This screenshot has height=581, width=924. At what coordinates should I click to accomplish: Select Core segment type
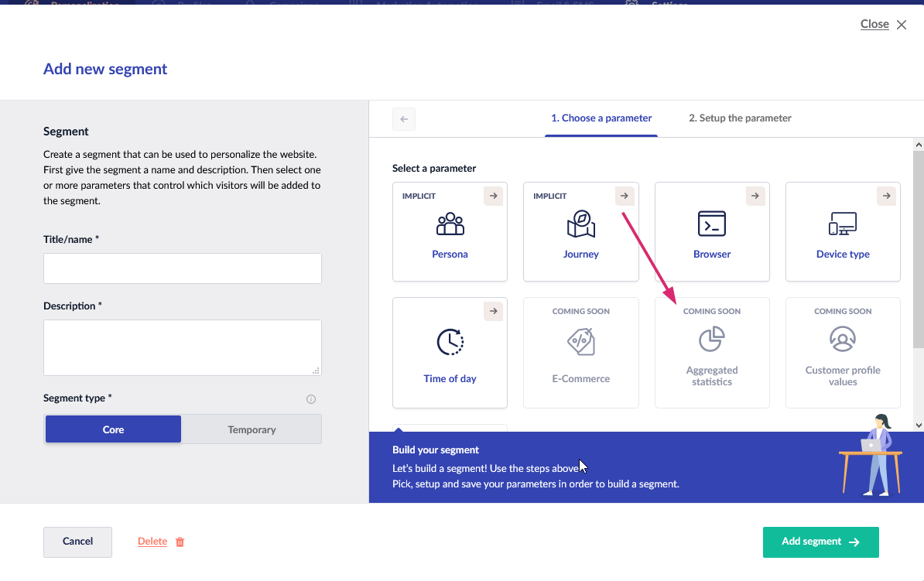tap(113, 429)
